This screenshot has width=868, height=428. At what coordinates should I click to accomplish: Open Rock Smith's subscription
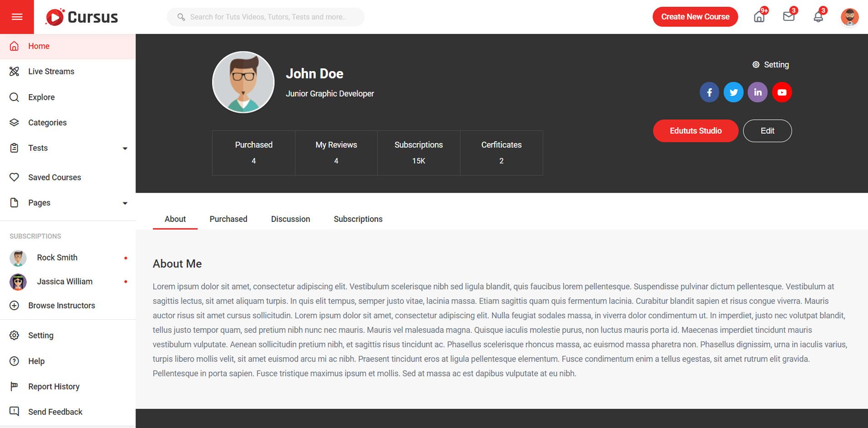[57, 258]
